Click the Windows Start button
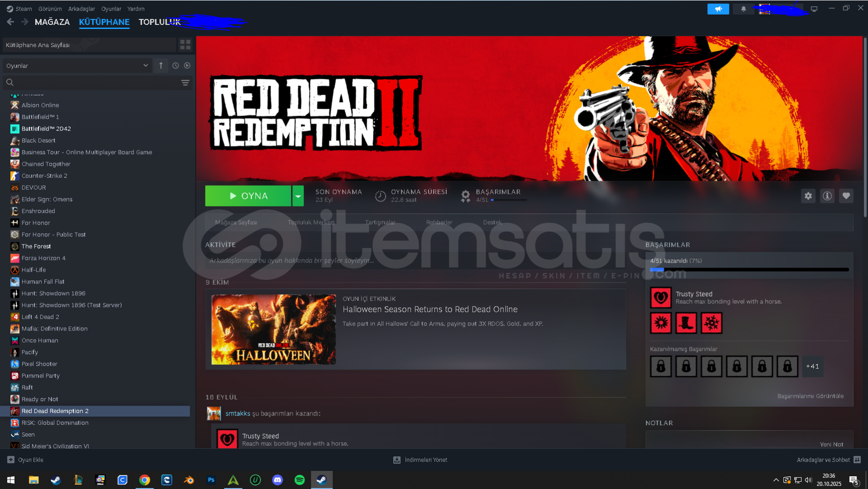The height and width of the screenshot is (489, 868). 11,480
